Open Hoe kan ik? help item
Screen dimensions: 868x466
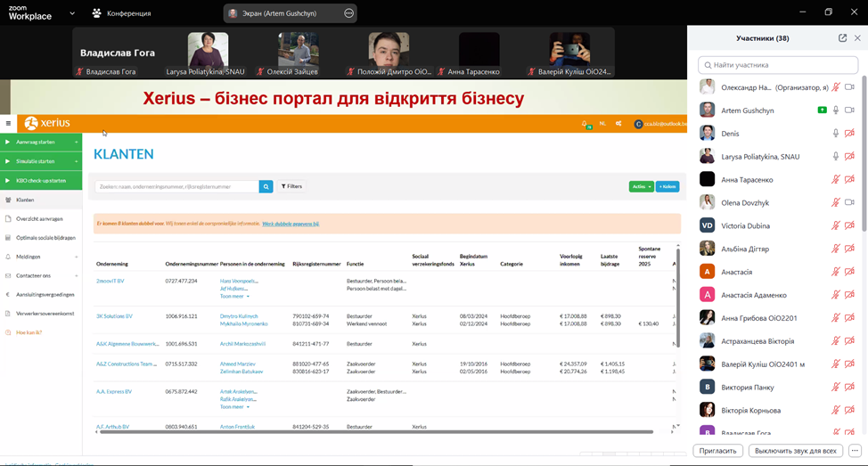(29, 332)
